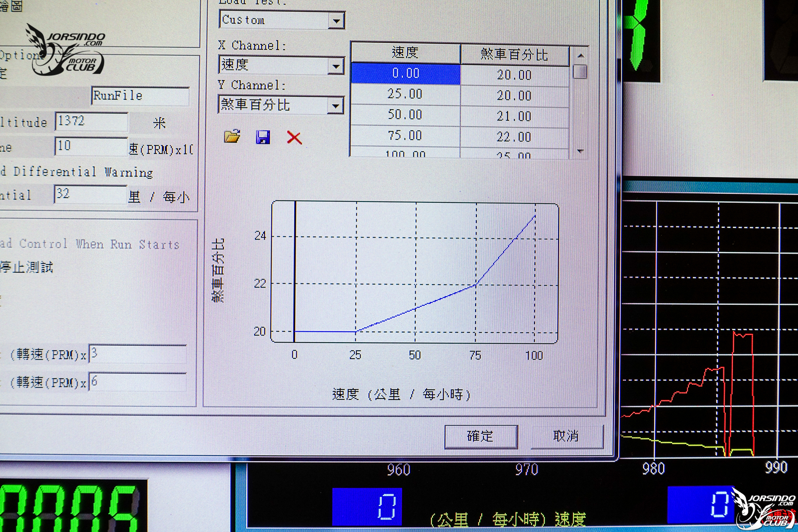Select the highlighted 0.00 speed cell
Image resolution: width=798 pixels, height=532 pixels.
click(406, 73)
